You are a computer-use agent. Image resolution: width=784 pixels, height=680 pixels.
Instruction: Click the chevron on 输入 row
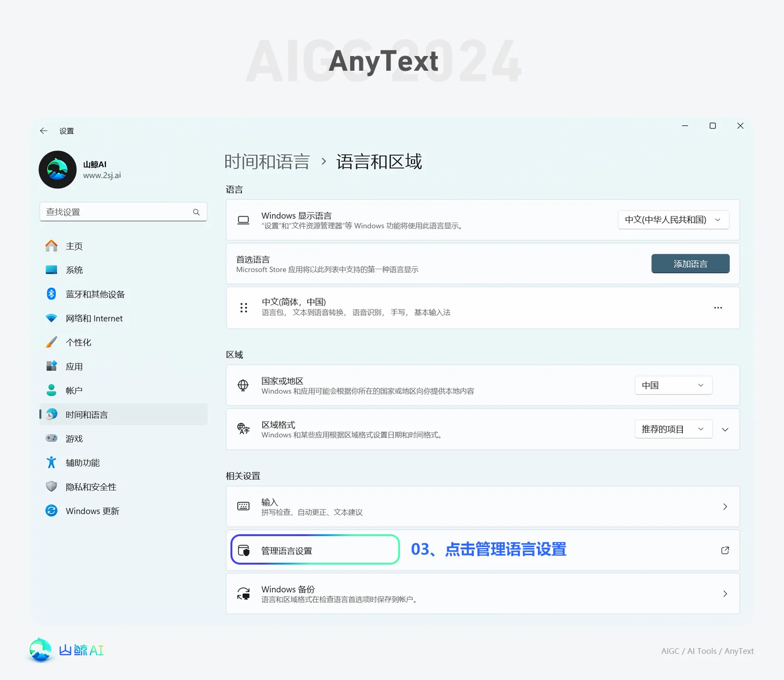725,507
